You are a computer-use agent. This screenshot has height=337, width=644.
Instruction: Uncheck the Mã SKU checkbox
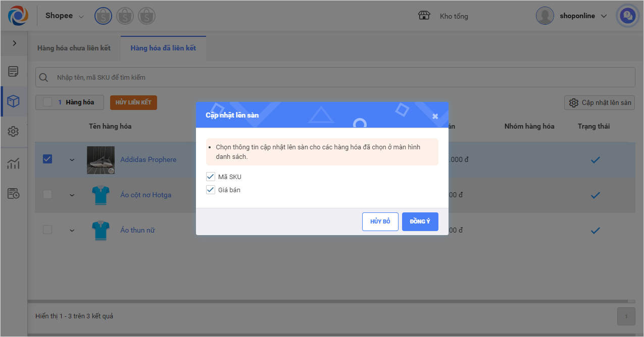[x=211, y=177]
